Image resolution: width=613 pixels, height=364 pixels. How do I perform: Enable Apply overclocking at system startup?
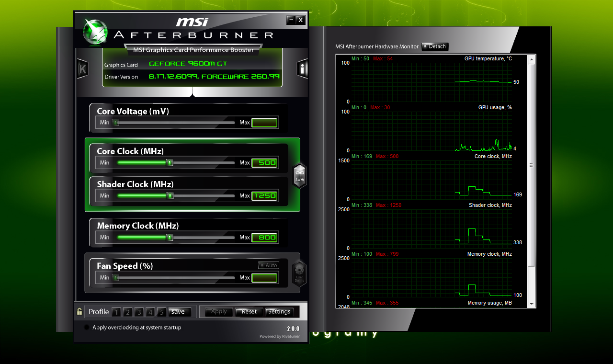click(x=87, y=328)
